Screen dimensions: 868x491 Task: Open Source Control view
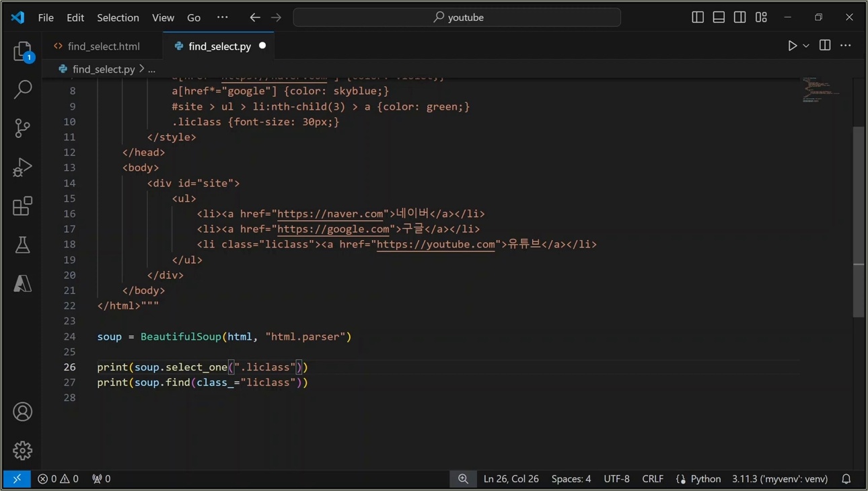22,128
